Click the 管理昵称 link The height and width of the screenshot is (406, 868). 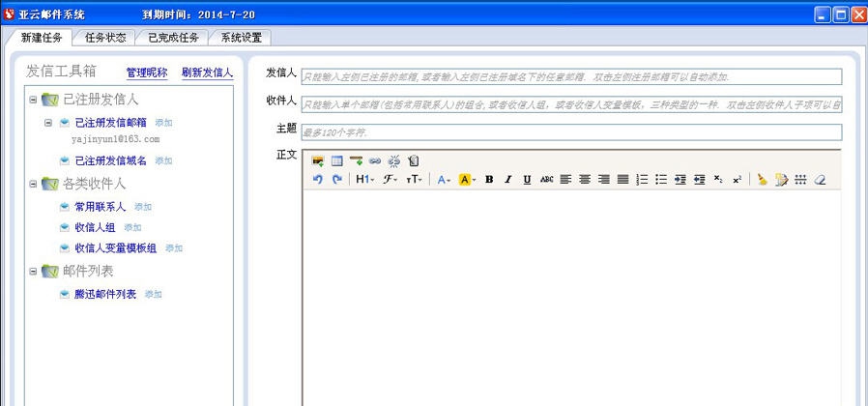point(147,72)
